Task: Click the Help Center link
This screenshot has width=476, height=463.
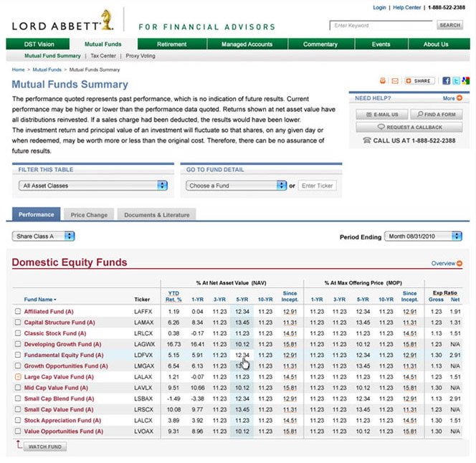Action: coord(406,8)
